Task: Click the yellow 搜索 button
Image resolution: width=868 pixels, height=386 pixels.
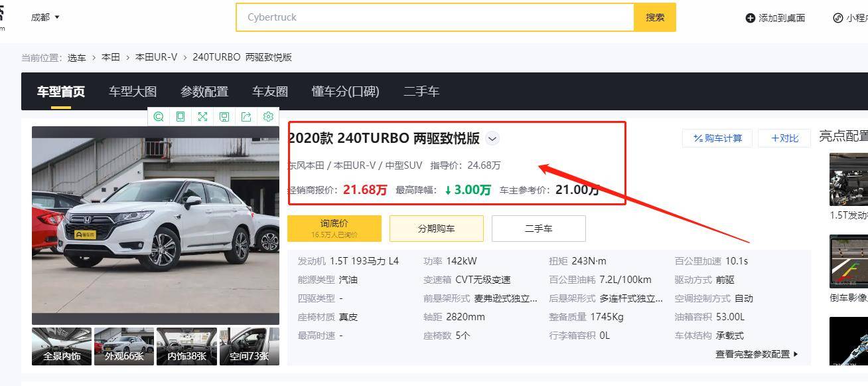Action: (x=655, y=17)
